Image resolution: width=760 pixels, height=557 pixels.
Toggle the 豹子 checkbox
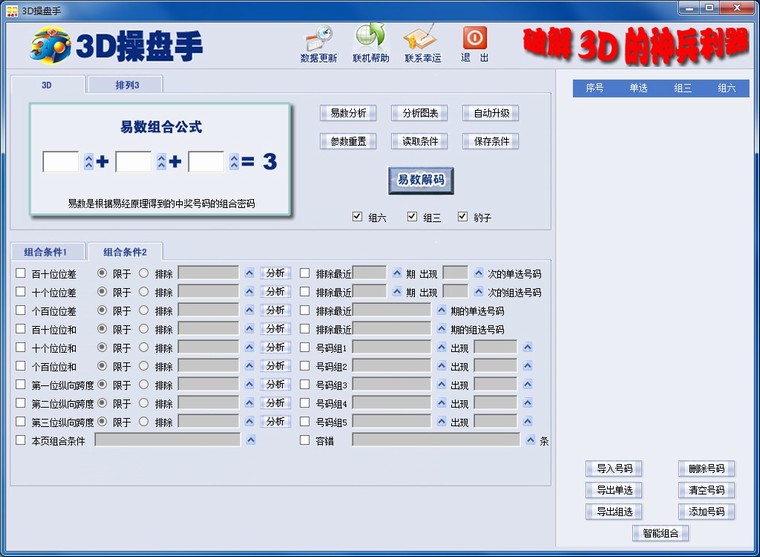pyautogui.click(x=463, y=217)
